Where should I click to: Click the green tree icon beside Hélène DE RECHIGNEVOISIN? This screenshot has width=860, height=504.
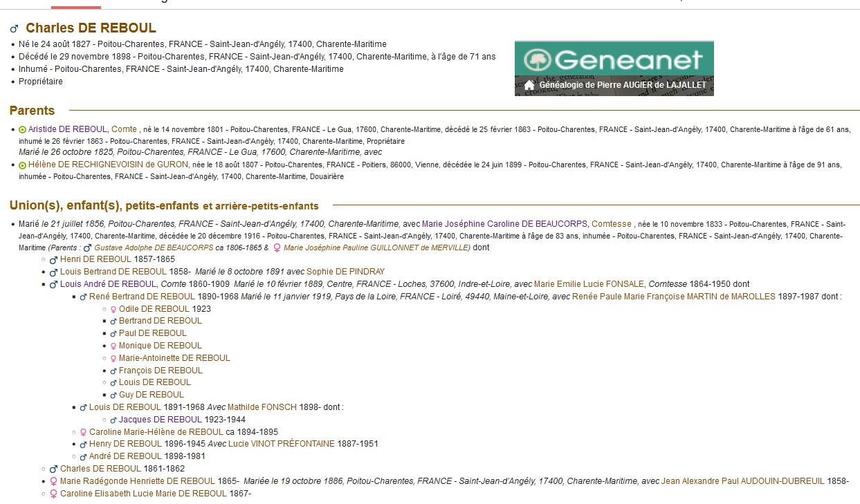pyautogui.click(x=23, y=165)
